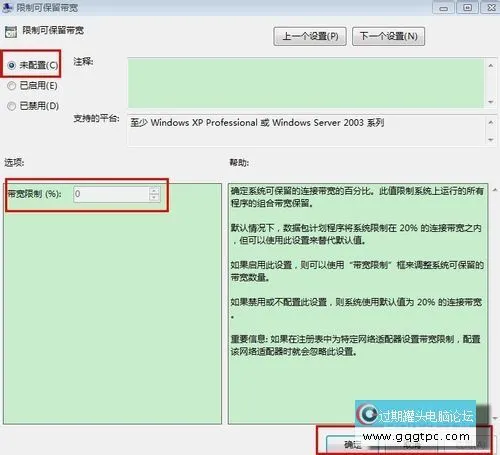
Task: Click the 选项: section label
Action: pos(14,163)
